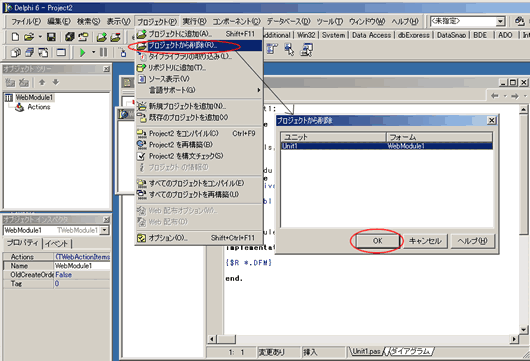Click the Tag property value 0
Screen dimensions: 530x361
pos(82,283)
